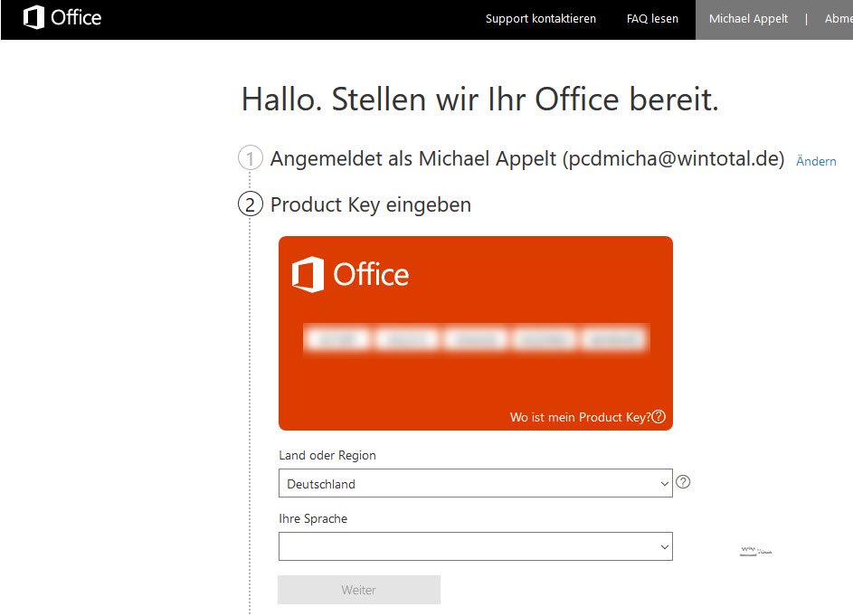Focus the first Product Key segment field
Image resolution: width=853 pixels, height=616 pixels.
(337, 339)
